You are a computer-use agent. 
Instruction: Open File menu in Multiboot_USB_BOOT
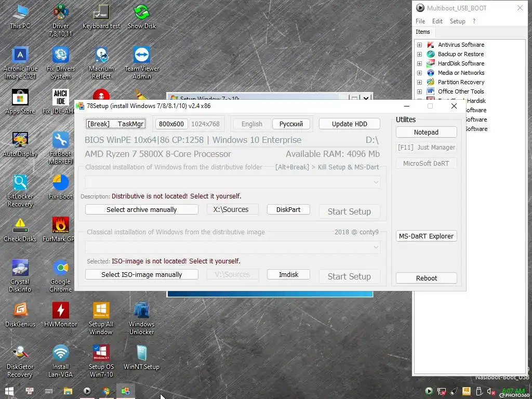pyautogui.click(x=420, y=21)
